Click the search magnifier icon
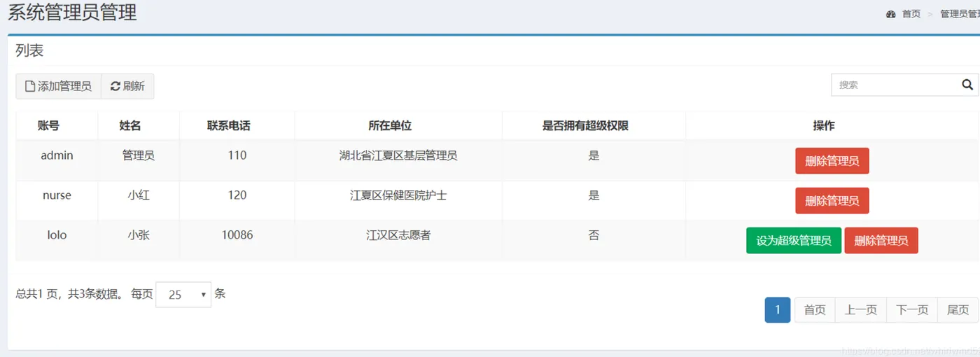This screenshot has width=980, height=357. [x=967, y=85]
